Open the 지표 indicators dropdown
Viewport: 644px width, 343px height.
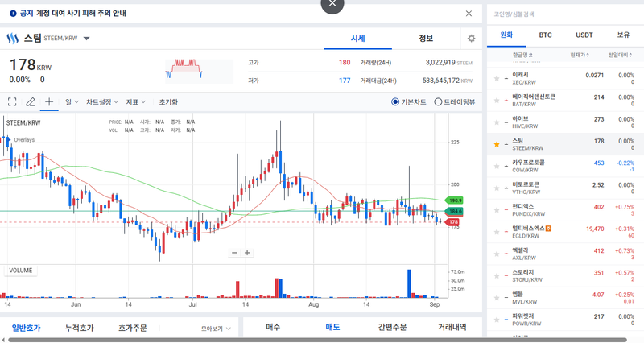point(135,102)
